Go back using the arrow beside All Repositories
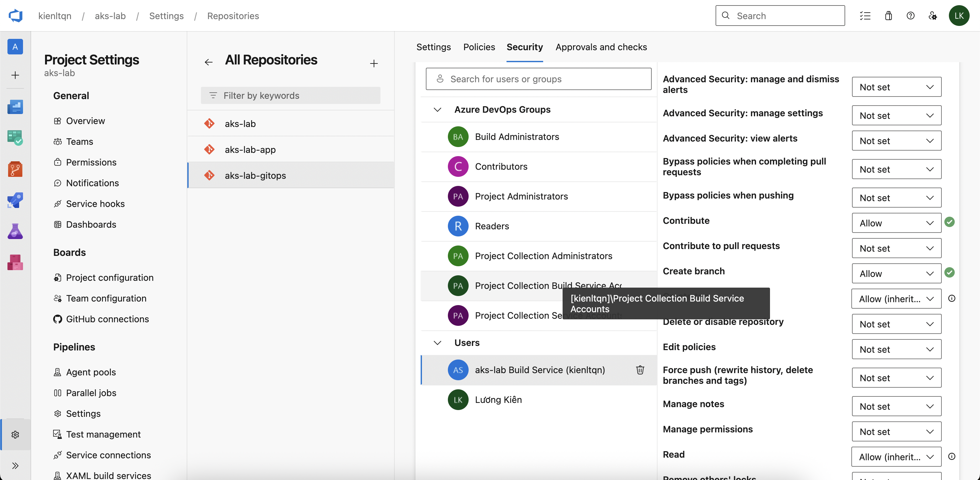Screen dimensions: 980x480 click(x=208, y=62)
